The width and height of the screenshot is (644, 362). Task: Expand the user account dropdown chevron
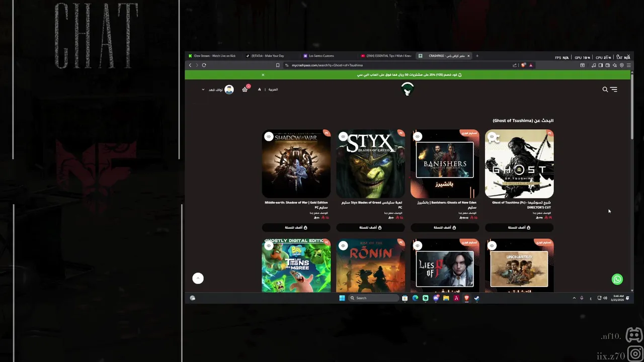click(x=203, y=89)
